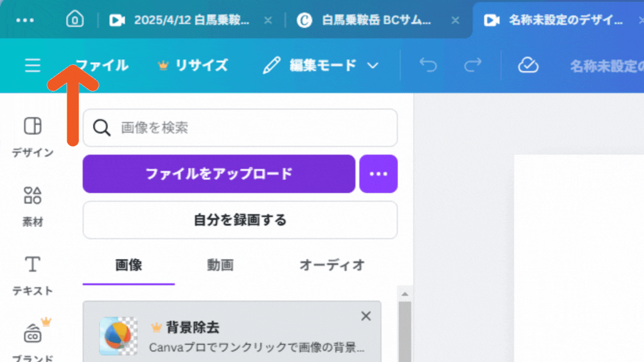Screen dimensions: 644x362
Task: Open the Design panel in sidebar
Action: 32,136
